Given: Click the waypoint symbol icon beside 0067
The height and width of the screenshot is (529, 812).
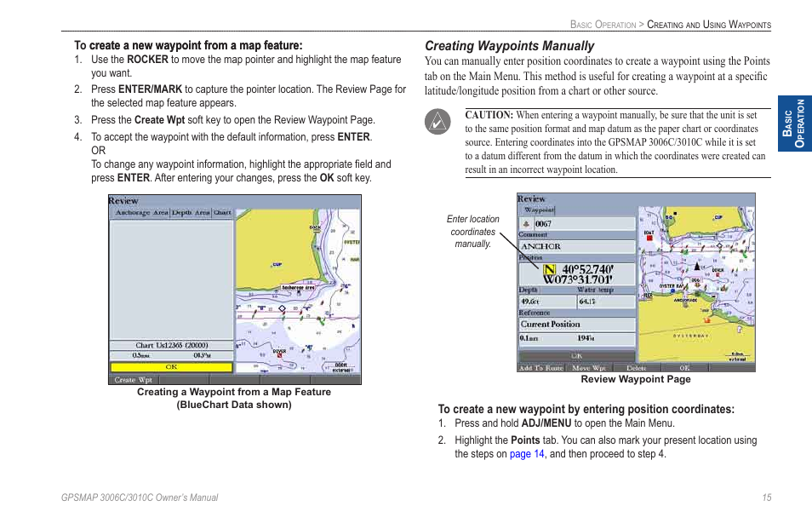Looking at the screenshot, I should click(x=526, y=224).
